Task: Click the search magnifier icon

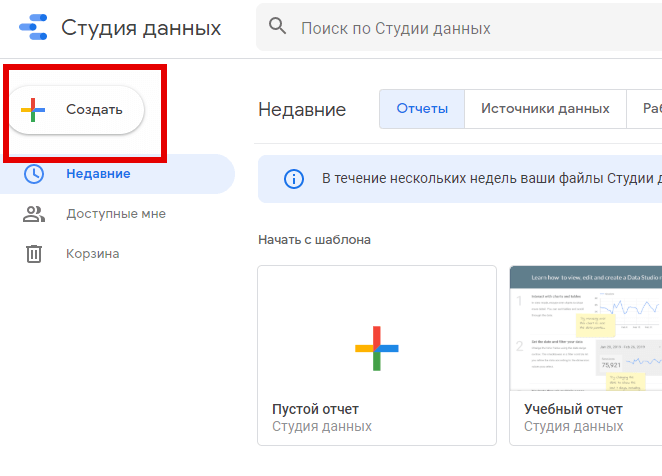Action: click(278, 27)
